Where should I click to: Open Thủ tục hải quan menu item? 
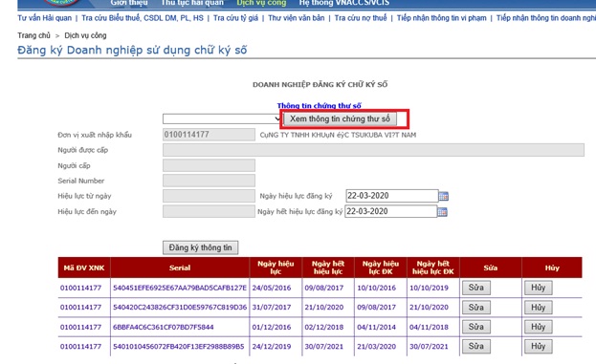point(192,3)
